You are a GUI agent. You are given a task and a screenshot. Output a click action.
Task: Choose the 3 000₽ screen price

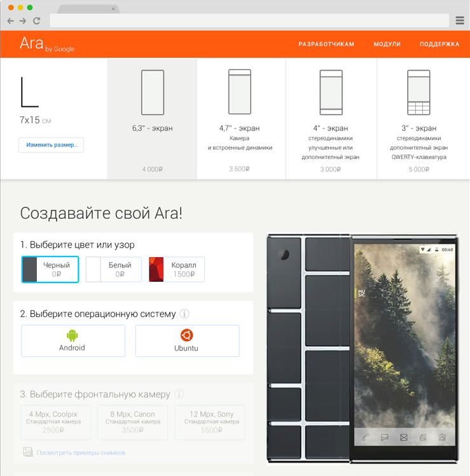click(x=331, y=169)
